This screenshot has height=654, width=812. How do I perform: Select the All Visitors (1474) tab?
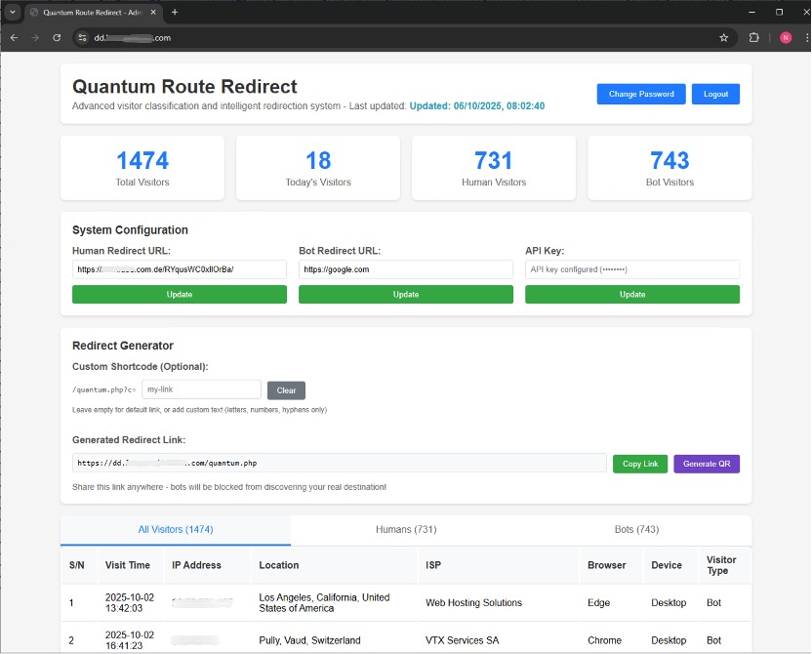tap(176, 529)
